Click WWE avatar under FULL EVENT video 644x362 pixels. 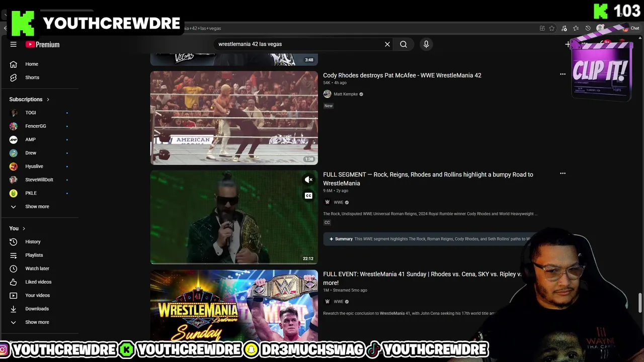pyautogui.click(x=327, y=302)
